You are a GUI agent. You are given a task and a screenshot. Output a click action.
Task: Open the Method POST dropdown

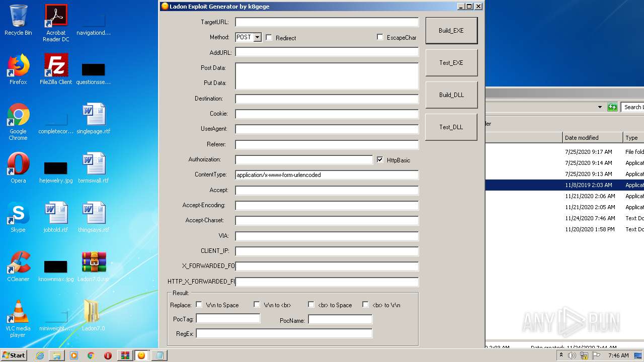click(258, 37)
